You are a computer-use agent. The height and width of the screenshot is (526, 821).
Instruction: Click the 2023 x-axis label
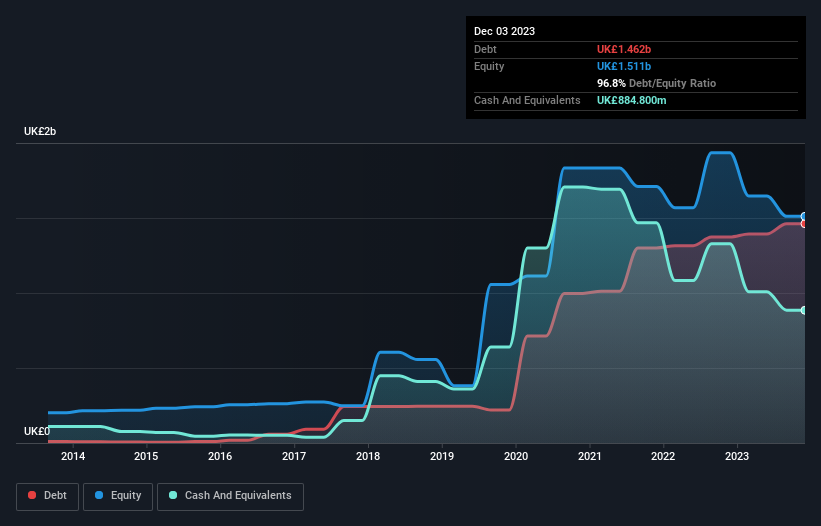(737, 456)
